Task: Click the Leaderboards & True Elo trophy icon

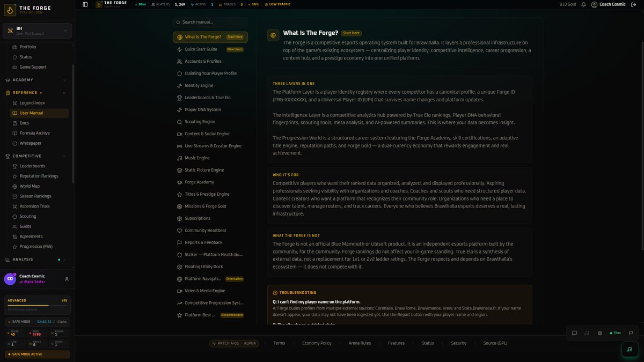Action: coord(180,98)
